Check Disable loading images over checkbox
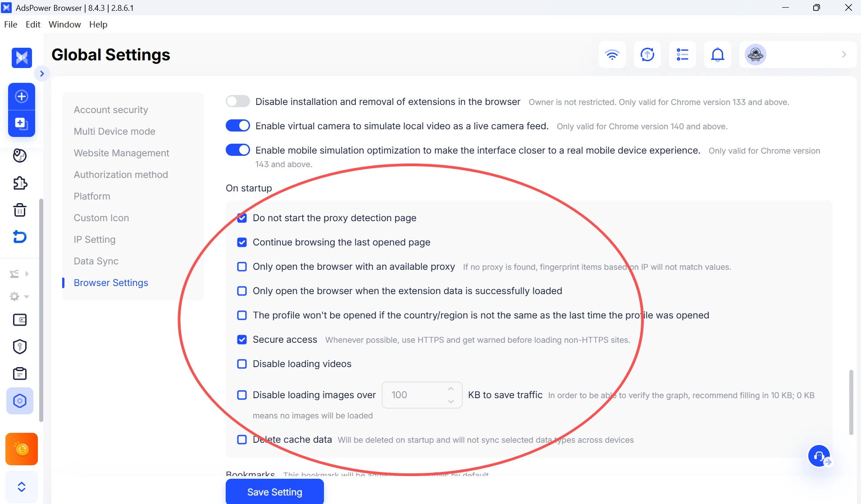The image size is (861, 504). (242, 395)
